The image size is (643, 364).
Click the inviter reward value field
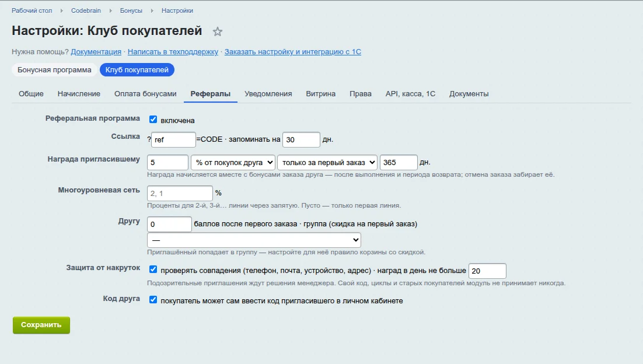pyautogui.click(x=167, y=162)
